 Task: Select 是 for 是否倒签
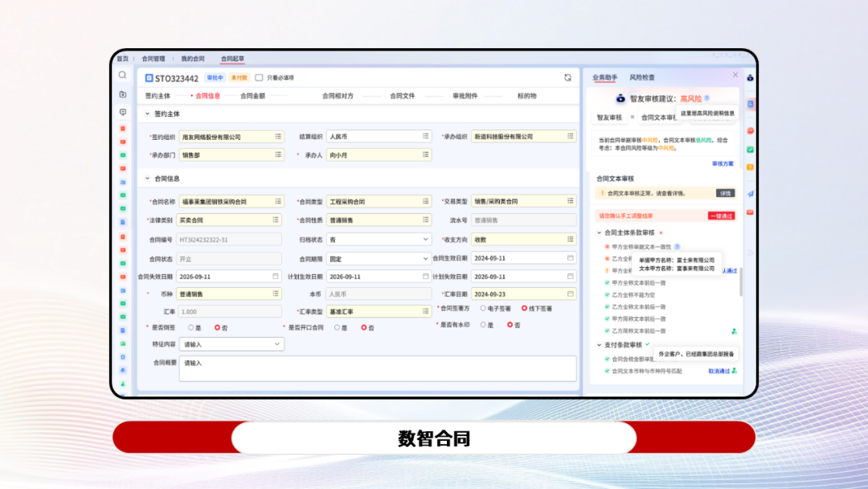(x=191, y=328)
